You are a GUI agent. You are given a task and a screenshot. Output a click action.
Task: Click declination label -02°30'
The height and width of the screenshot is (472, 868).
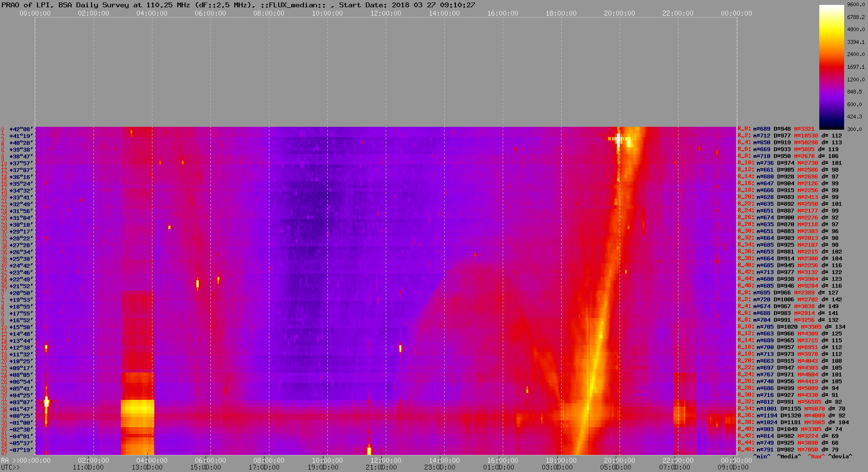pos(21,430)
